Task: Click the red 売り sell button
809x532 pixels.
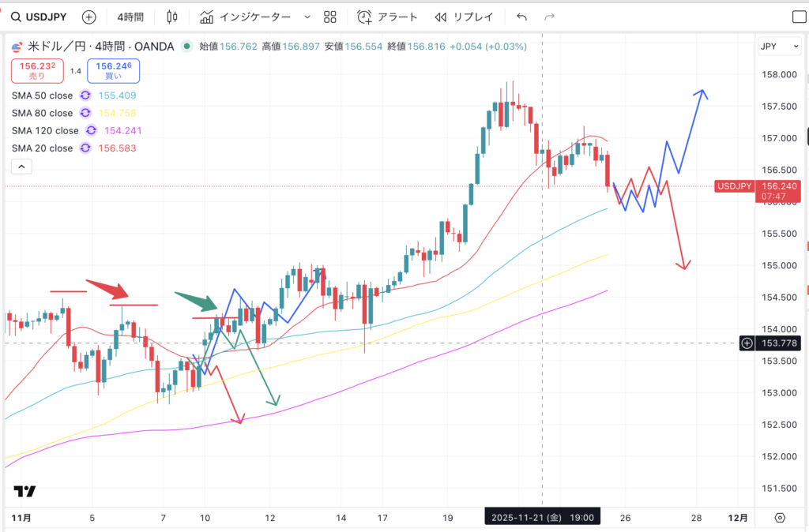Action: pyautogui.click(x=37, y=71)
